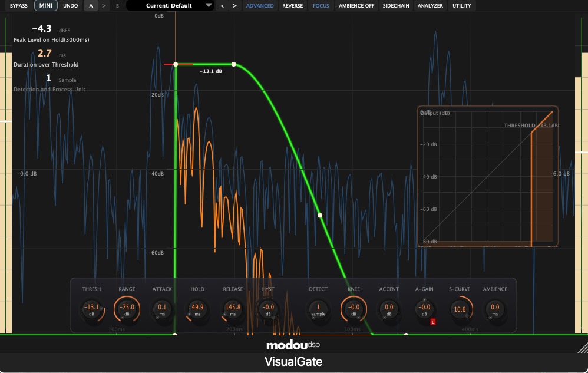Click the HYST knob
The width and height of the screenshot is (588, 373).
(268, 309)
